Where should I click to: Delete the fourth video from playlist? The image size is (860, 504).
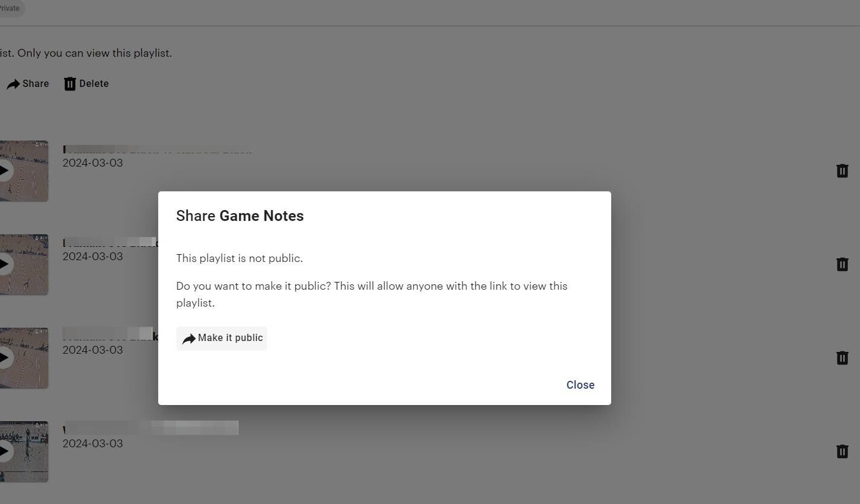point(842,451)
